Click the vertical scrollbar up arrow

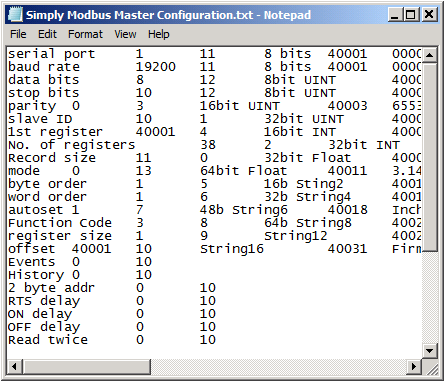430,54
